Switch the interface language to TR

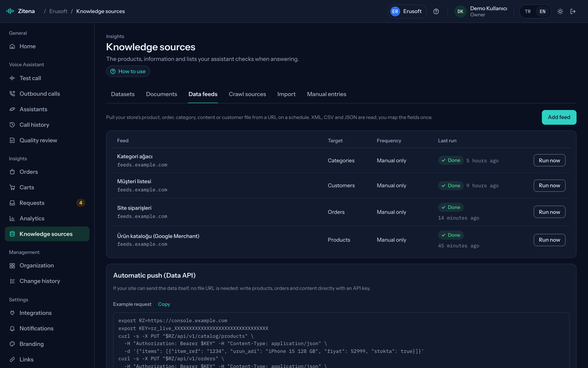click(x=528, y=11)
